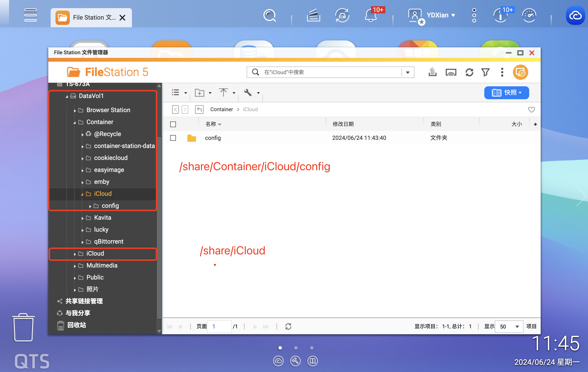Image resolution: width=588 pixels, height=372 pixels.
Task: Open the smart file filter funnel icon
Action: [485, 72]
